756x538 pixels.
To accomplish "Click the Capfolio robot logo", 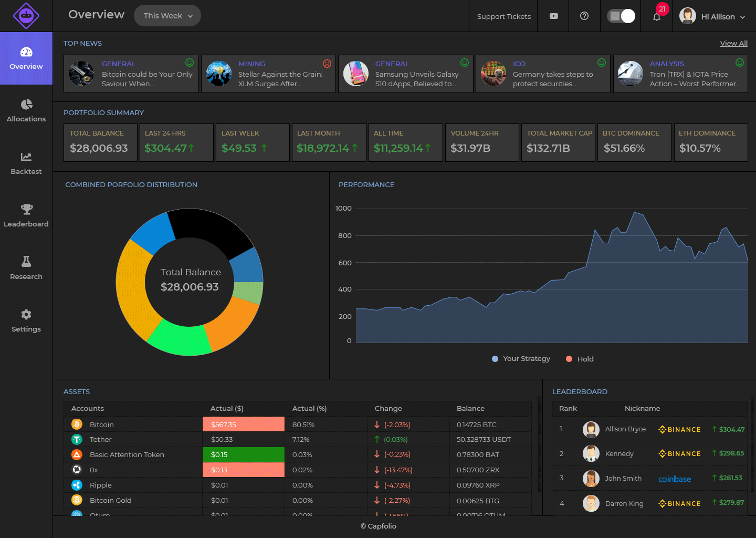I will (26, 16).
